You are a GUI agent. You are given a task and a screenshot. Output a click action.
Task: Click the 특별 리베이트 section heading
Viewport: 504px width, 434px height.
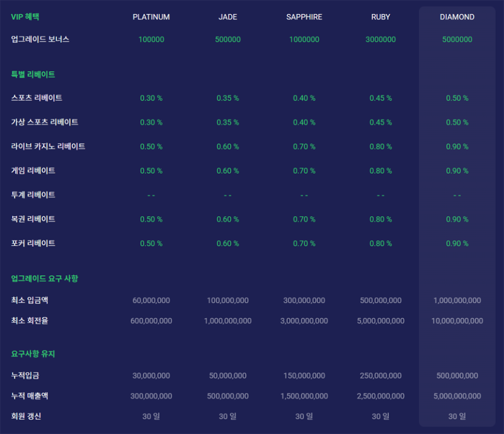click(33, 74)
